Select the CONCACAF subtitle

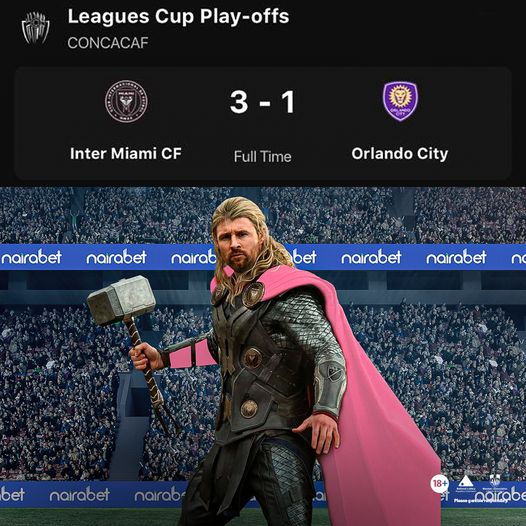tap(108, 43)
